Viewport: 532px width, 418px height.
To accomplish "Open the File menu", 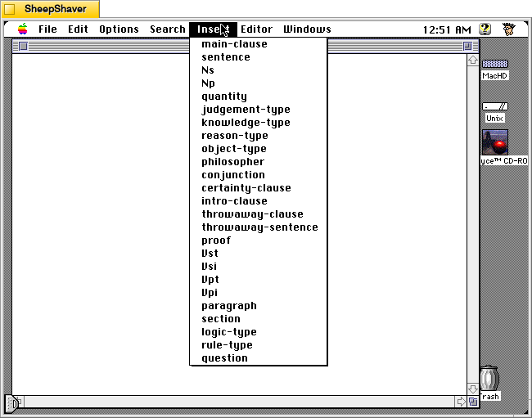I will [47, 29].
